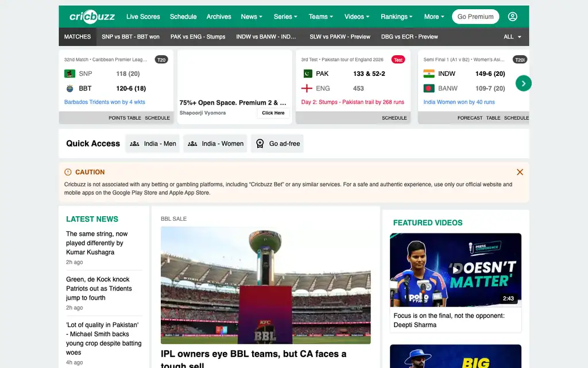588x368 pixels.
Task: Open 'India Women won by 40 runs' result
Action: [x=459, y=102]
